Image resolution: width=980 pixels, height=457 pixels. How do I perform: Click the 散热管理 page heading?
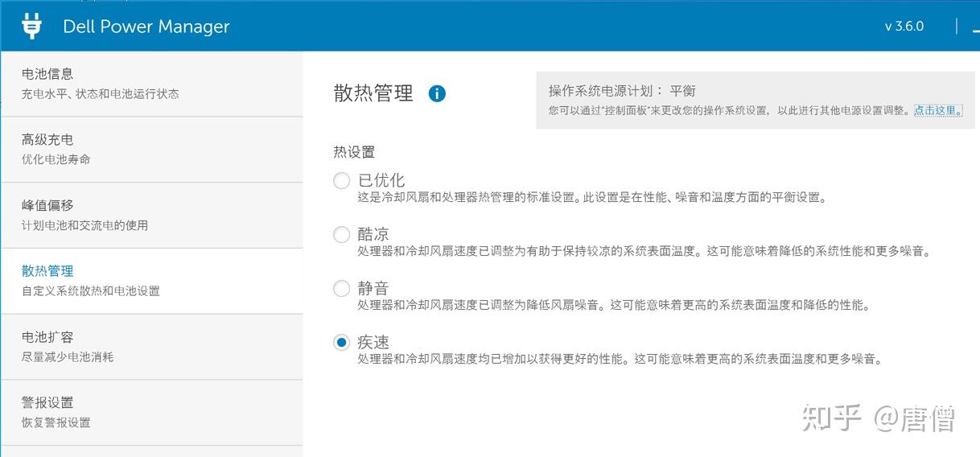pos(373,93)
